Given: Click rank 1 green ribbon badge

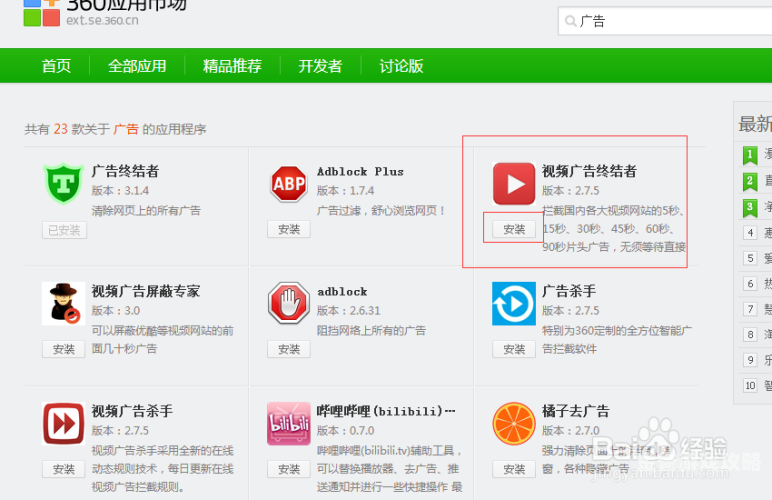Looking at the screenshot, I should pos(750,156).
